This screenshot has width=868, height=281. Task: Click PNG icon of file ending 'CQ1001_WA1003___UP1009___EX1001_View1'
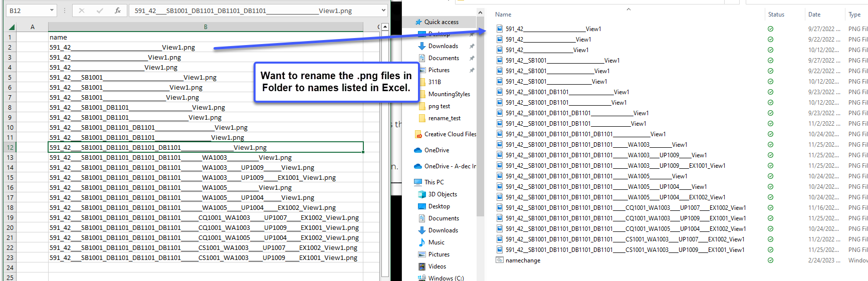coord(499,218)
